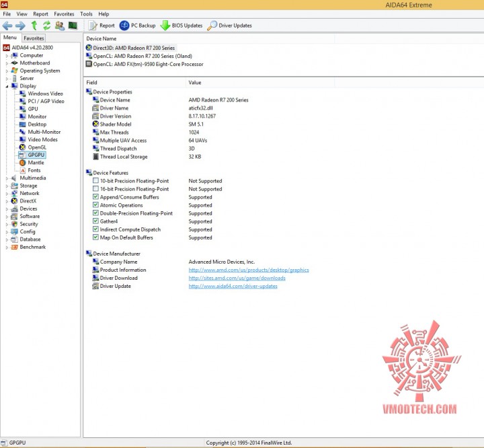This screenshot has width=484, height=448.
Task: Expand the Motherboard tree node
Action: pyautogui.click(x=7, y=63)
